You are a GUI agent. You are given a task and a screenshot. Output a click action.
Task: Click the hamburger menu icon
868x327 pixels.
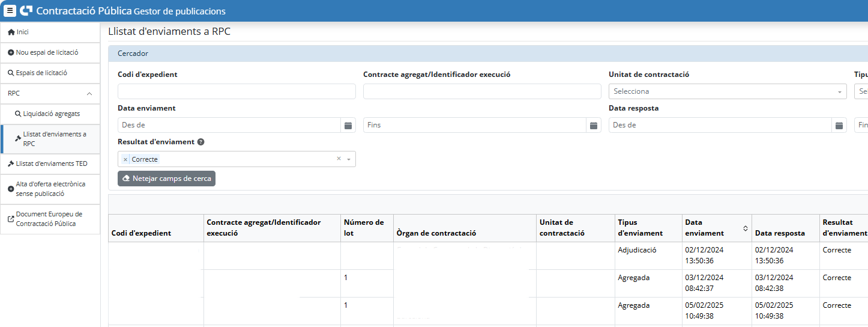point(10,11)
